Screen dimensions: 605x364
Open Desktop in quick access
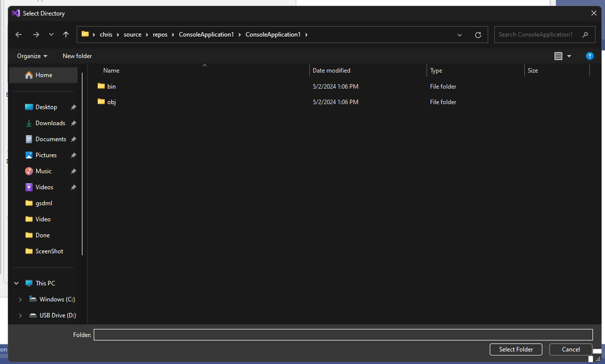[x=46, y=107]
